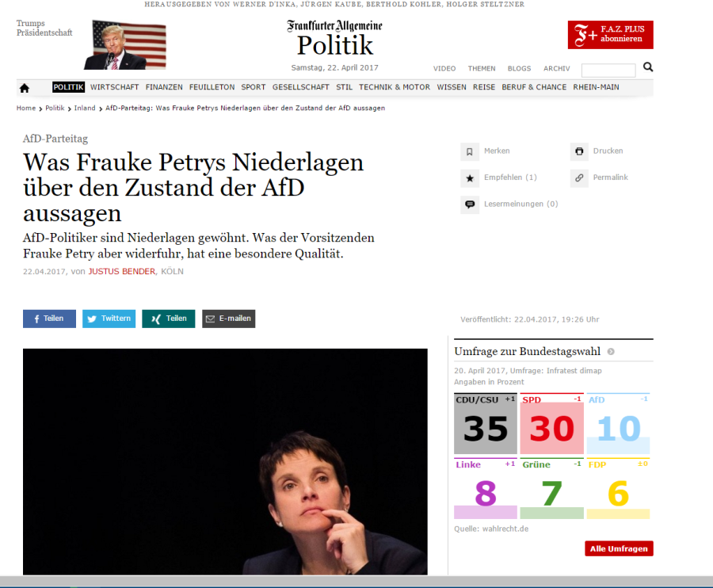Expand Umfrage zur Bundestagswahl arrow

pyautogui.click(x=611, y=352)
